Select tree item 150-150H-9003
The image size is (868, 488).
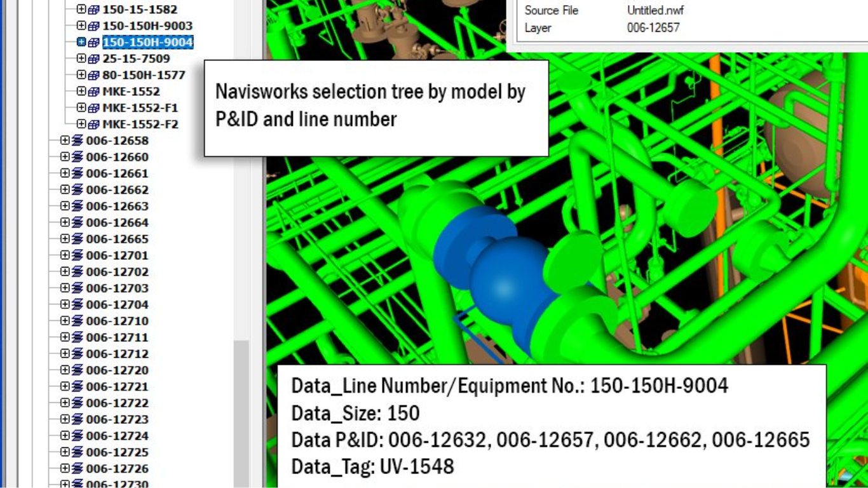(147, 26)
